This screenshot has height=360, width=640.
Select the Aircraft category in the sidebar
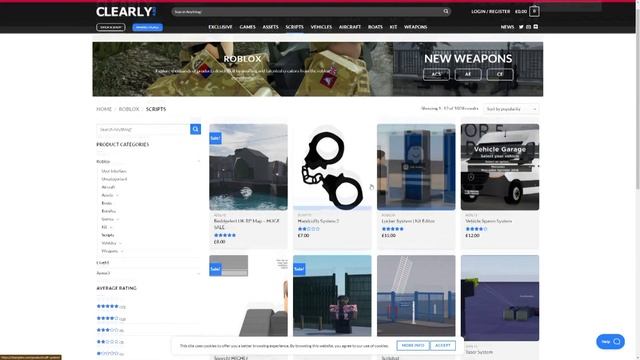[x=108, y=187]
